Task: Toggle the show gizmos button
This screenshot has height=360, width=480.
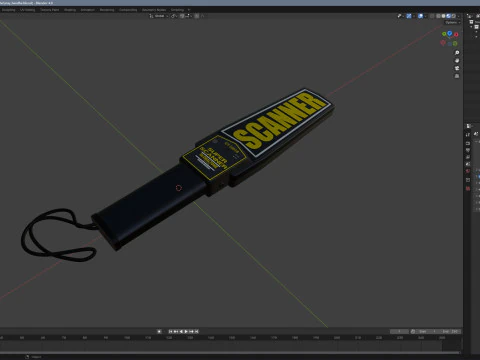Action: point(409,16)
